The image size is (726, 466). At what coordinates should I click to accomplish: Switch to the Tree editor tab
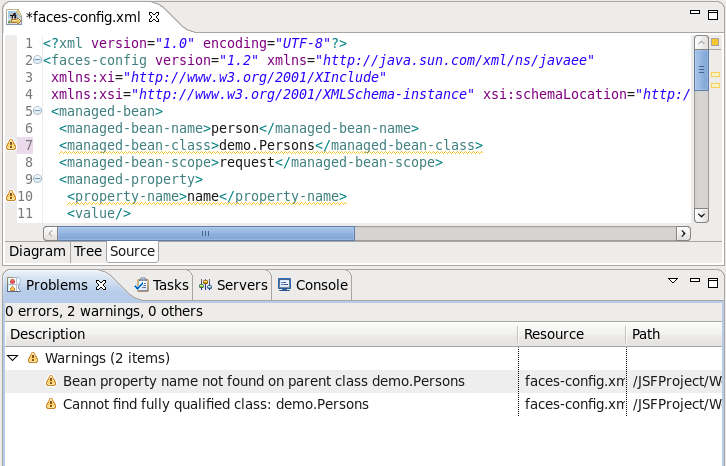[x=88, y=251]
